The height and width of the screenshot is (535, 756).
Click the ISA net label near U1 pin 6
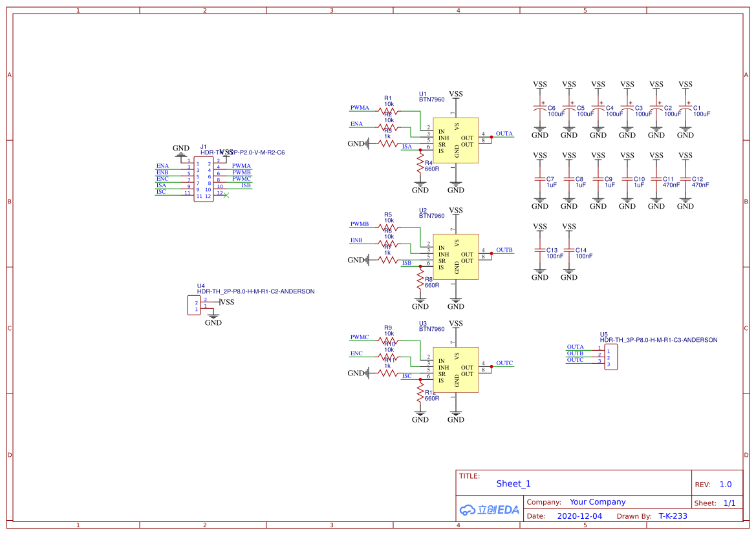coord(407,147)
